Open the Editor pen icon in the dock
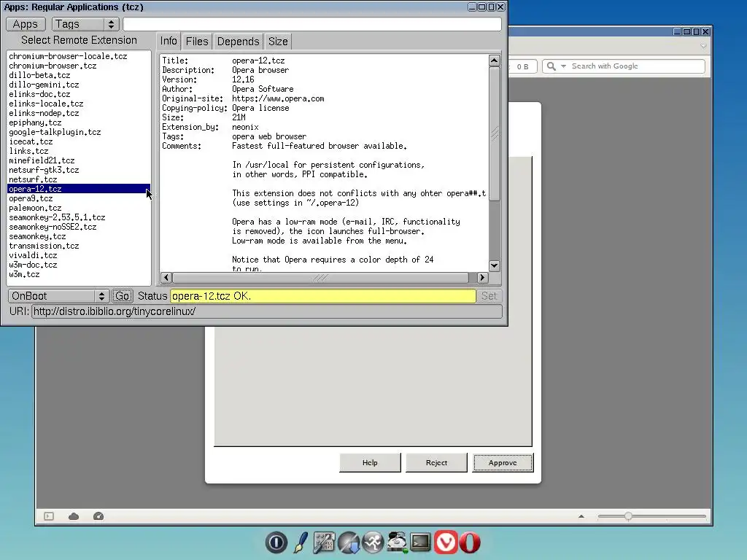This screenshot has height=560, width=747. pos(301,542)
